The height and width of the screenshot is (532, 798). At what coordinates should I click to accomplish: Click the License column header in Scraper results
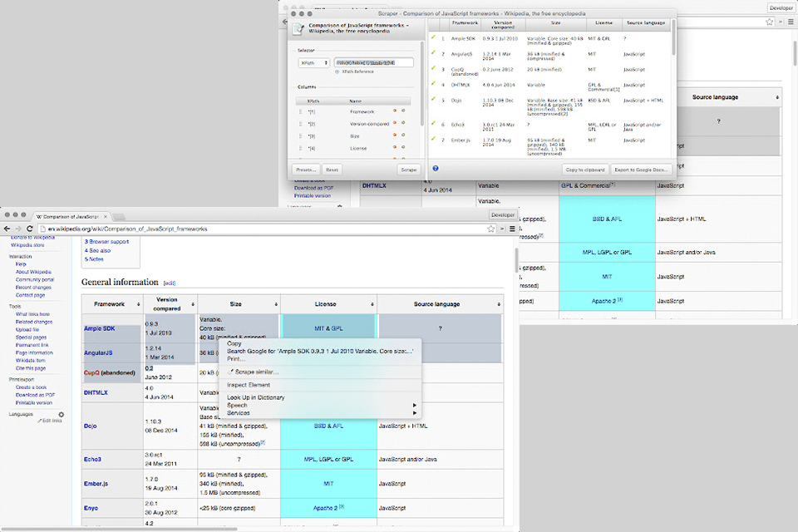[603, 23]
